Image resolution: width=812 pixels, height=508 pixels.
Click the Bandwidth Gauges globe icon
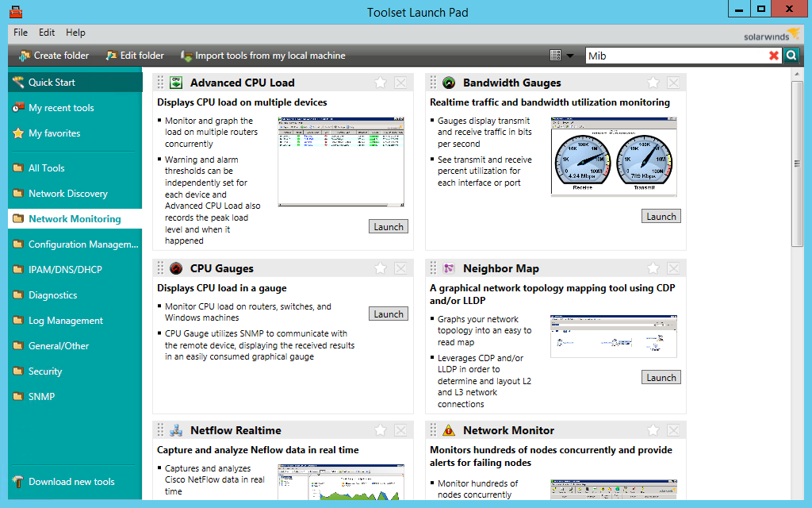449,82
